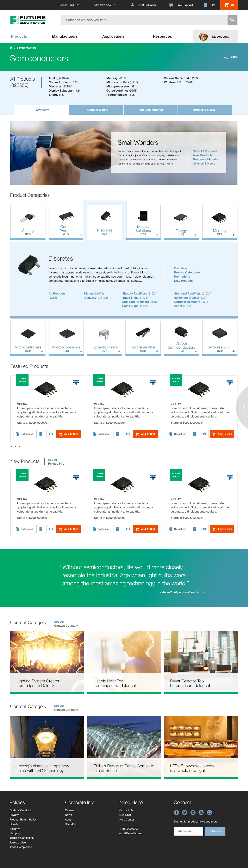The width and height of the screenshot is (248, 868).
Task: Open the Resources main menu
Action: (162, 36)
